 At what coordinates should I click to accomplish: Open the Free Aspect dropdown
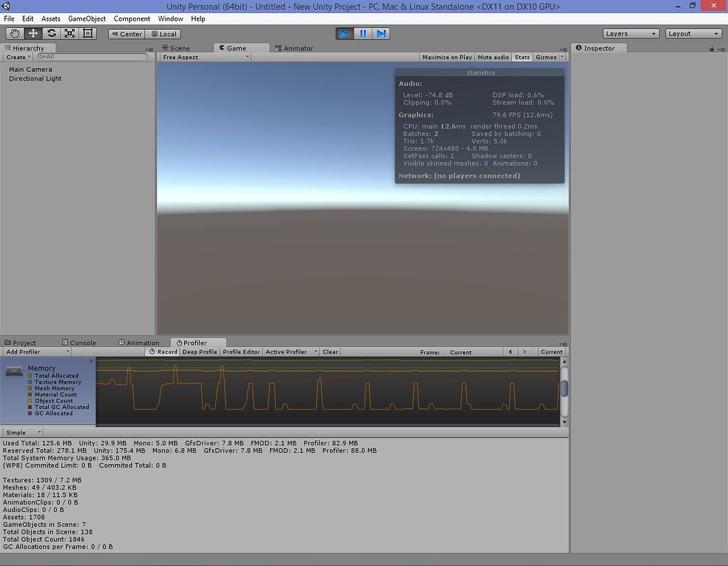point(204,56)
